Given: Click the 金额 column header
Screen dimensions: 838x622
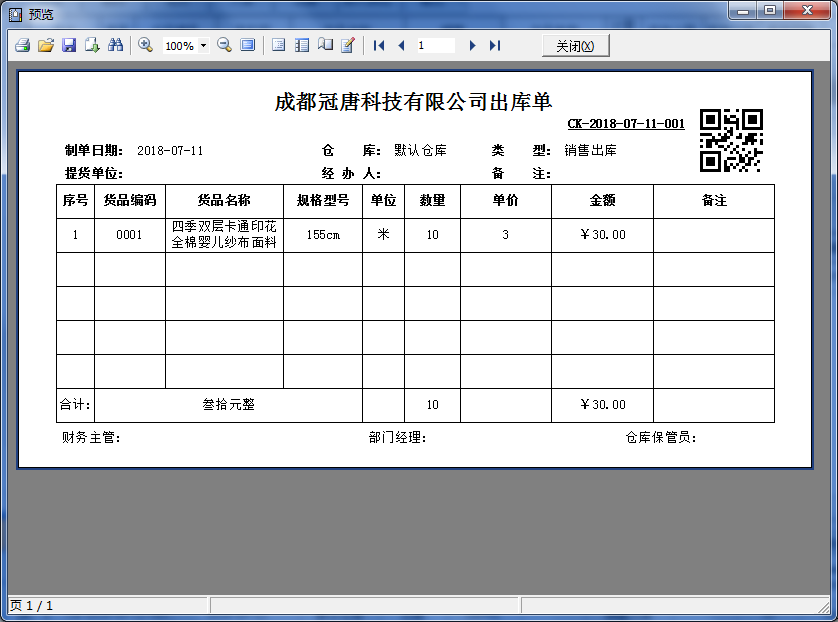Looking at the screenshot, I should pos(602,200).
